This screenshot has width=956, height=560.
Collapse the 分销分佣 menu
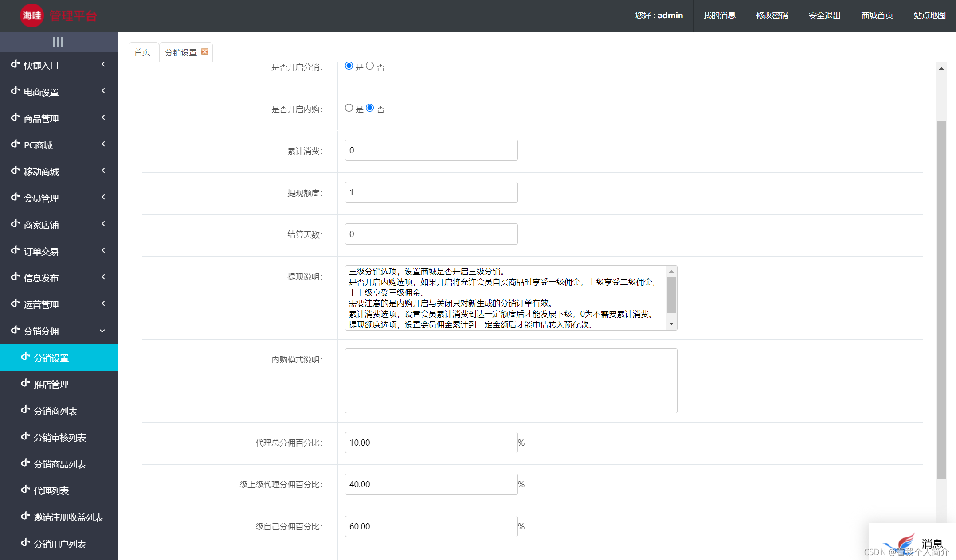pos(43,331)
